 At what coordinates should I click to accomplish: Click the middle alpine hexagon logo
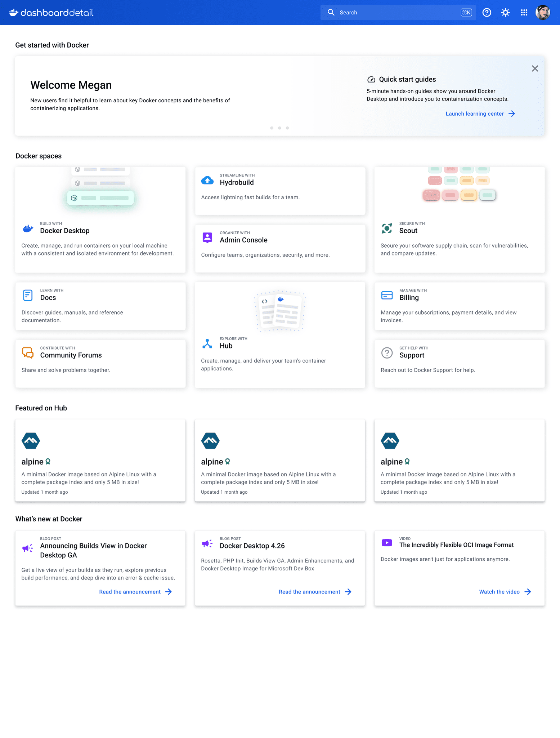tap(210, 441)
